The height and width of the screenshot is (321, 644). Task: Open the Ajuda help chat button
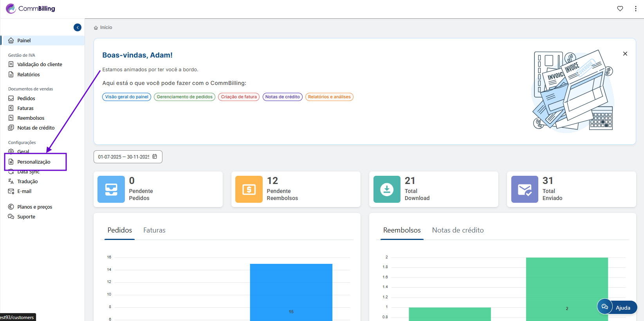(617, 307)
